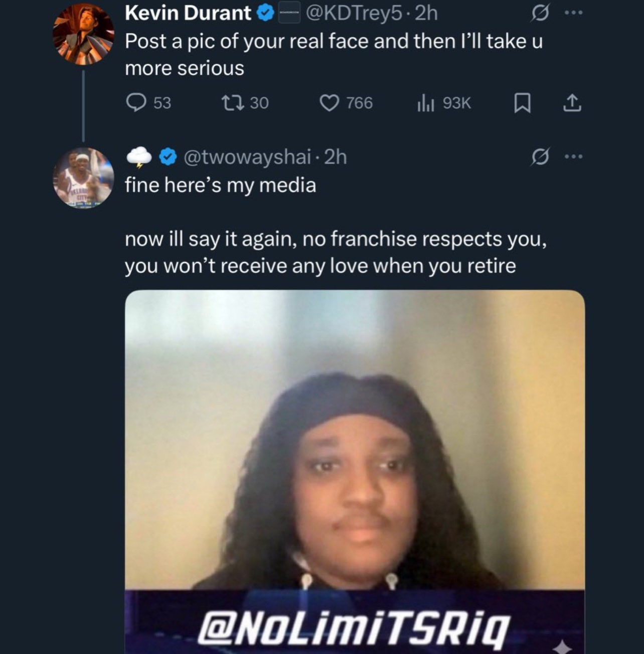Click the Grok icon on @twowayshai's reply
The height and width of the screenshot is (654, 644).
pos(539,158)
